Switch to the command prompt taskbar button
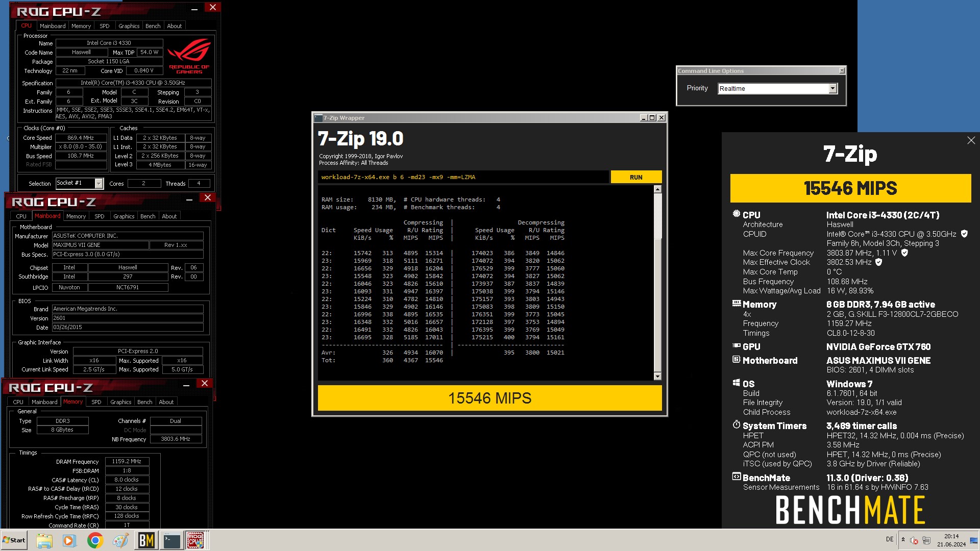 (172, 540)
